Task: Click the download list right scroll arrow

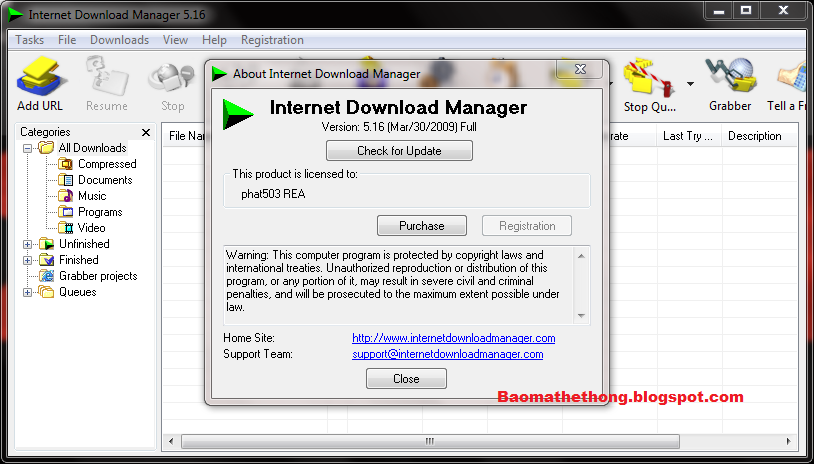Action: point(789,442)
